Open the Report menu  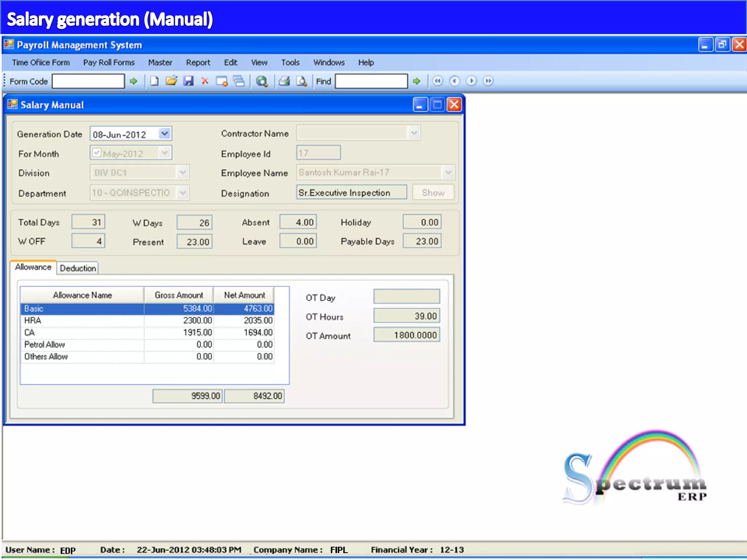click(x=198, y=62)
